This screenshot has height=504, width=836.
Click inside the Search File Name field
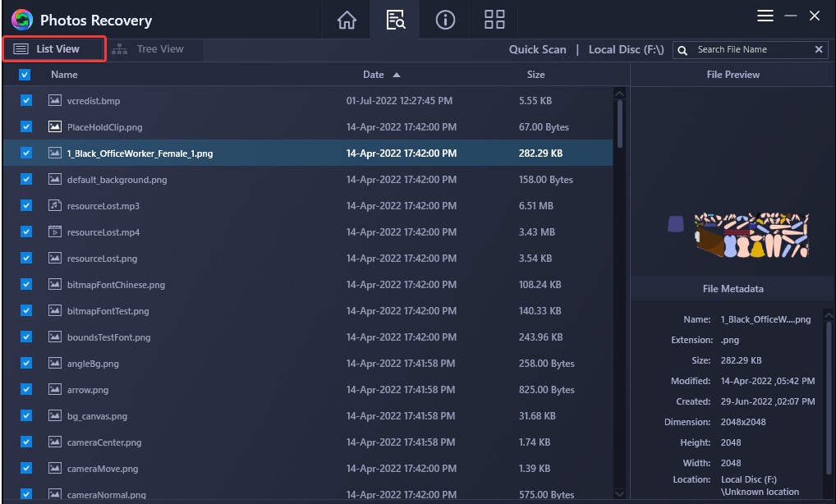747,49
